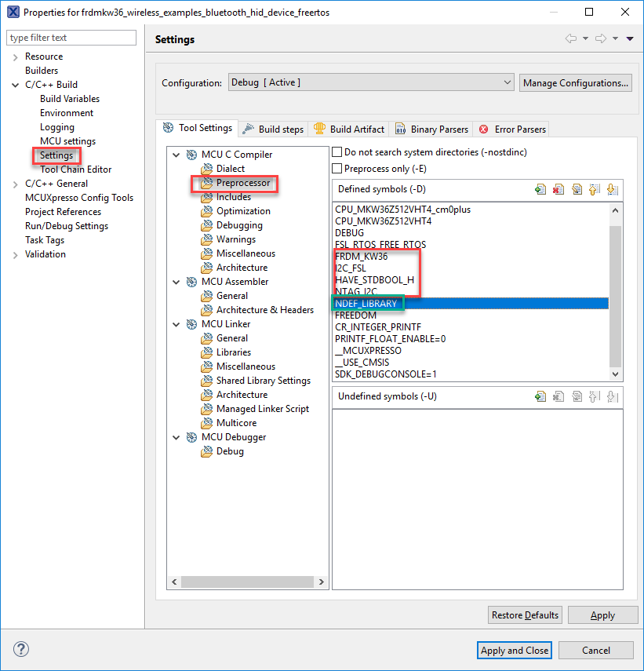Select the CPU_MKW36Z512VHT4_cm0plus symbol
Viewport: 644px width, 671px height.
(403, 210)
